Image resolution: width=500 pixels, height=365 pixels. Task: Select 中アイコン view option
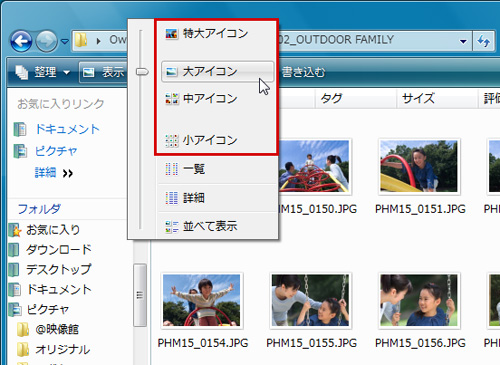tap(217, 98)
